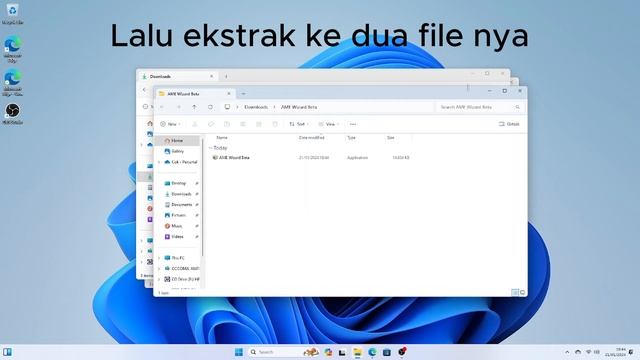The width and height of the screenshot is (640, 360).
Task: Open Desktop in the navigation pane
Action: click(178, 183)
